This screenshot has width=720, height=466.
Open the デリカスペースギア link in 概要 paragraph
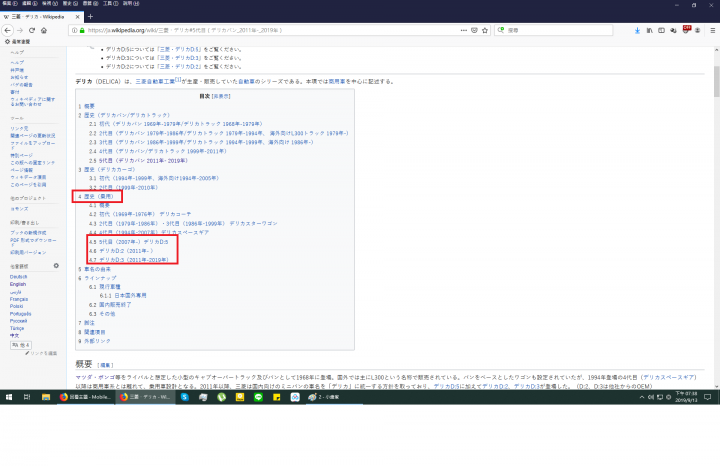(669, 377)
